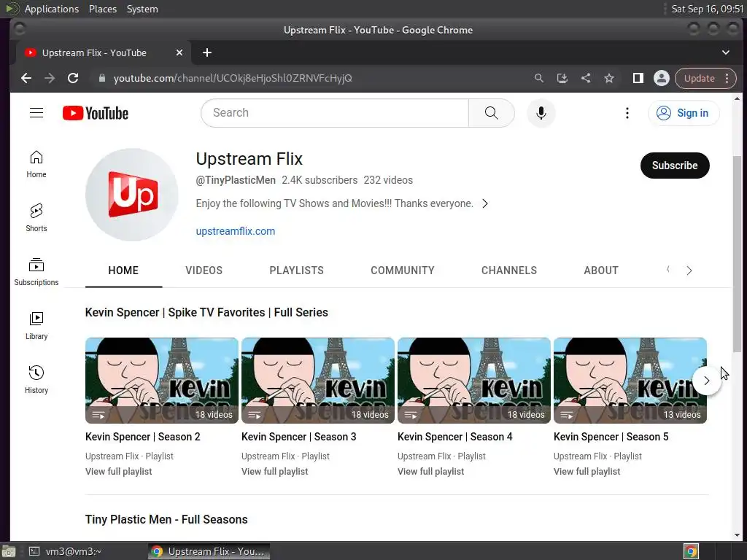Focus the YouTube search field
Image resolution: width=747 pixels, height=560 pixels.
[335, 113]
